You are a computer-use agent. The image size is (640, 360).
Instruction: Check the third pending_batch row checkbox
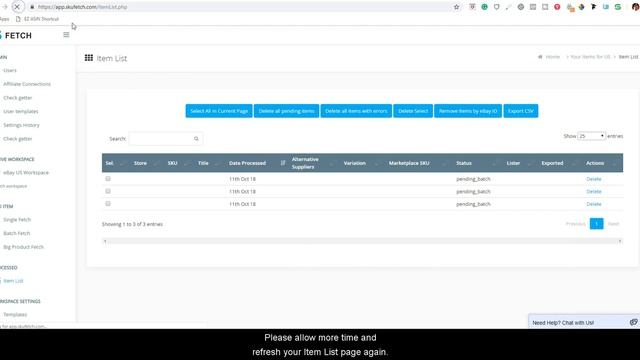point(108,204)
